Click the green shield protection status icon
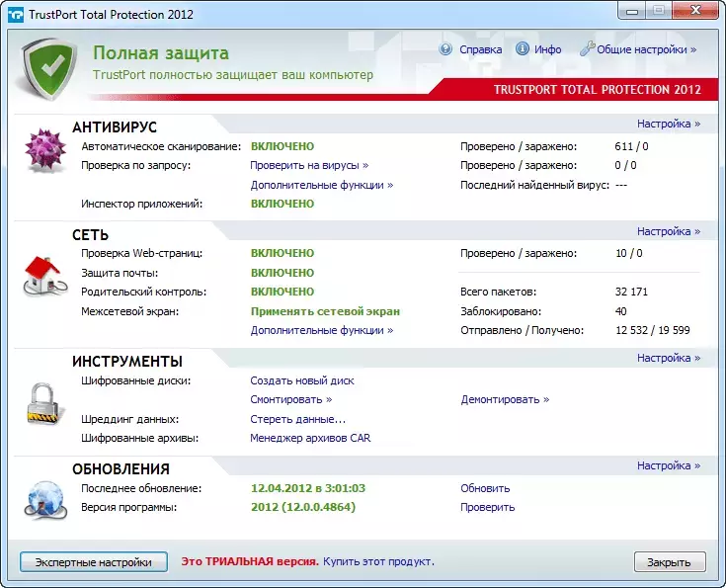 50,68
